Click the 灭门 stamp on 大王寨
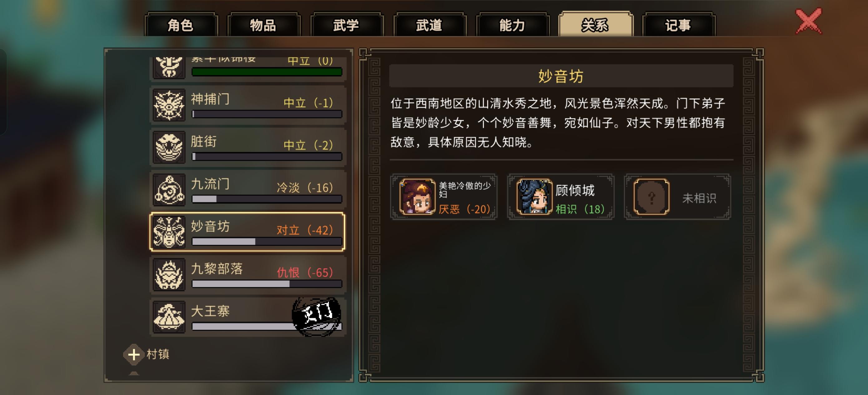The image size is (868, 395). point(317,316)
